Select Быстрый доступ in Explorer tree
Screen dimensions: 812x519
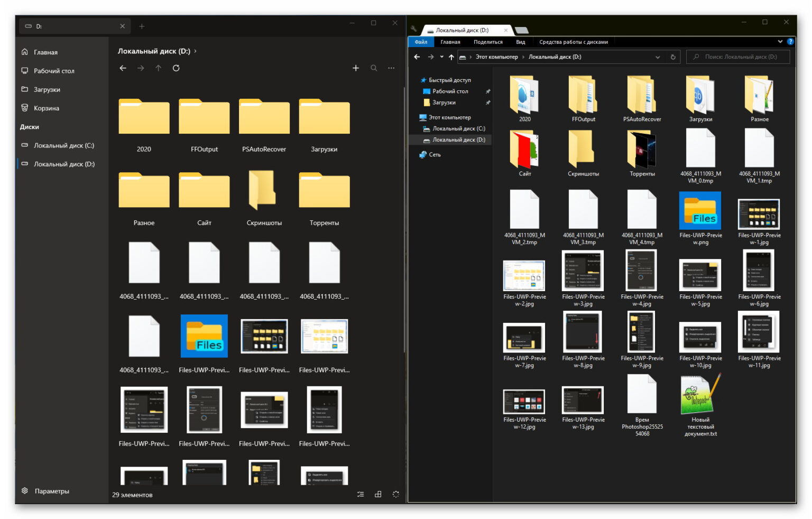[449, 80]
